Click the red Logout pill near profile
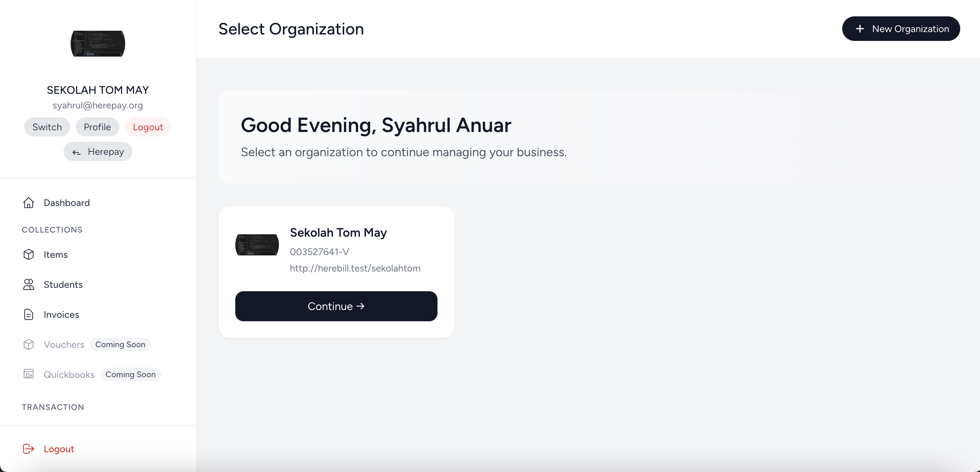Image resolution: width=980 pixels, height=472 pixels. pyautogui.click(x=148, y=127)
